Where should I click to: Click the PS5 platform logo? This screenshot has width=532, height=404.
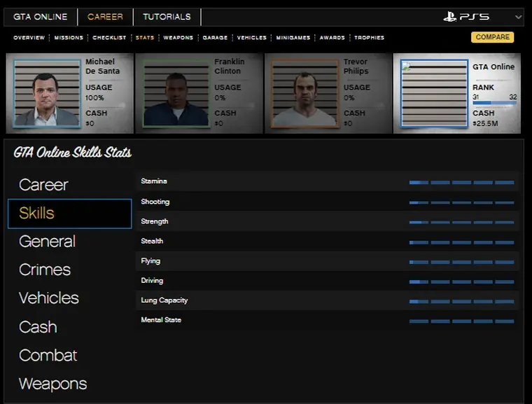tap(466, 17)
